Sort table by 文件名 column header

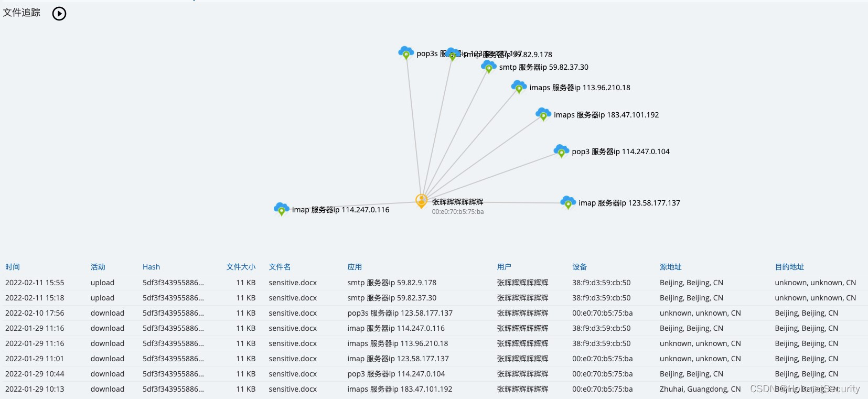coord(280,267)
